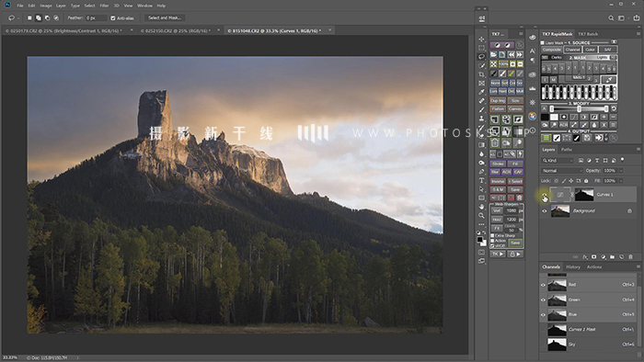The width and height of the screenshot is (644, 362).
Task: Click the Subtract from selection icon
Action: point(47,18)
